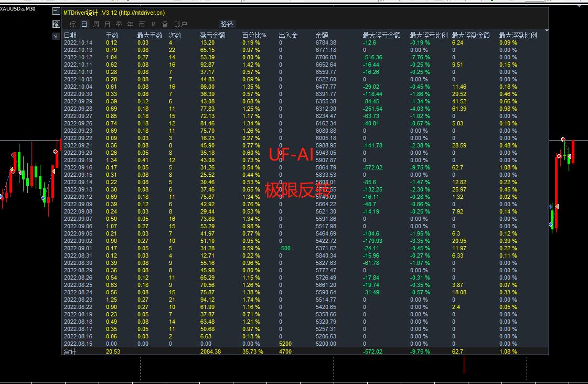Select the 2022.08.24 date row

point(78,293)
